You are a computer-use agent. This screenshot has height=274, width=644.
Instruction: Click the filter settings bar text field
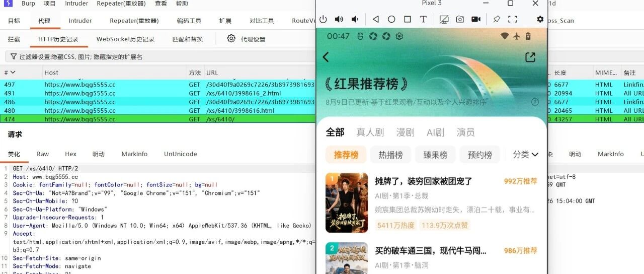pos(161,57)
